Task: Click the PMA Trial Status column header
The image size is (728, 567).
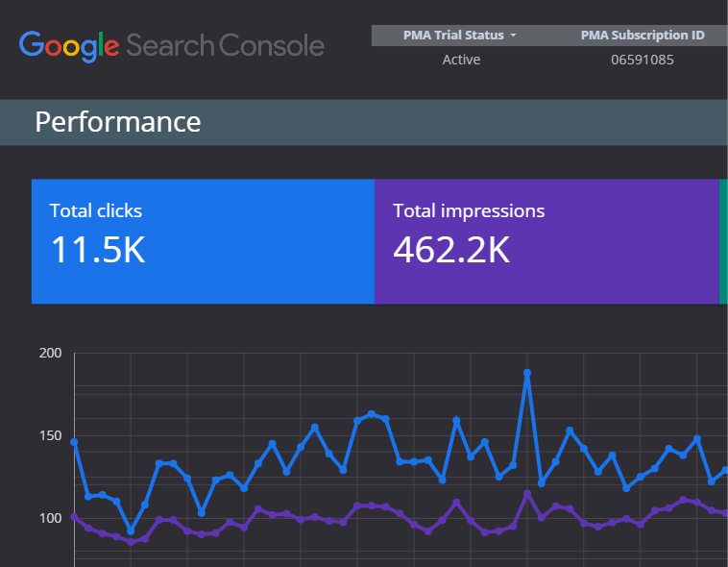Action: pos(453,36)
